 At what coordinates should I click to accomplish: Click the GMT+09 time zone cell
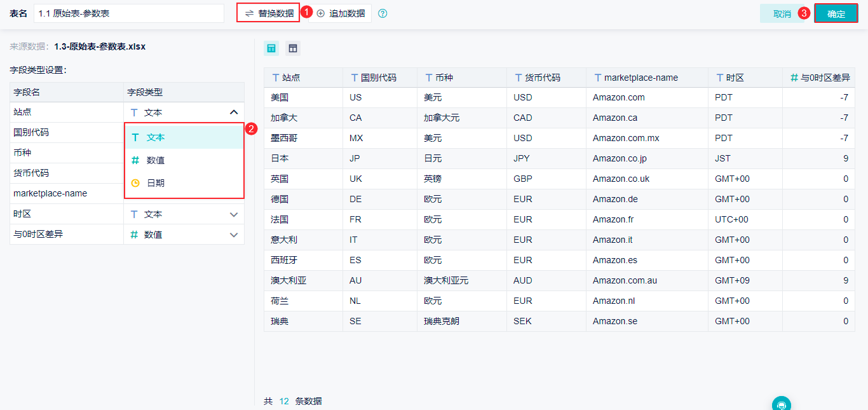(745, 280)
